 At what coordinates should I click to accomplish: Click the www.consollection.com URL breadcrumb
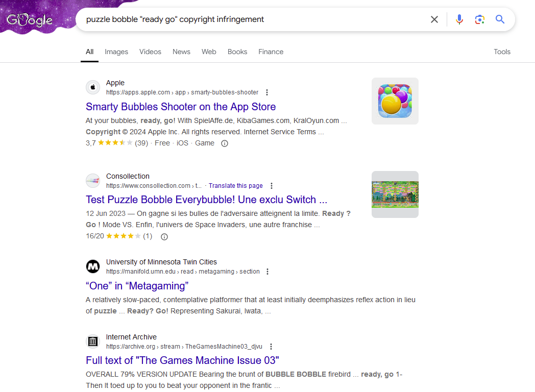coord(154,186)
